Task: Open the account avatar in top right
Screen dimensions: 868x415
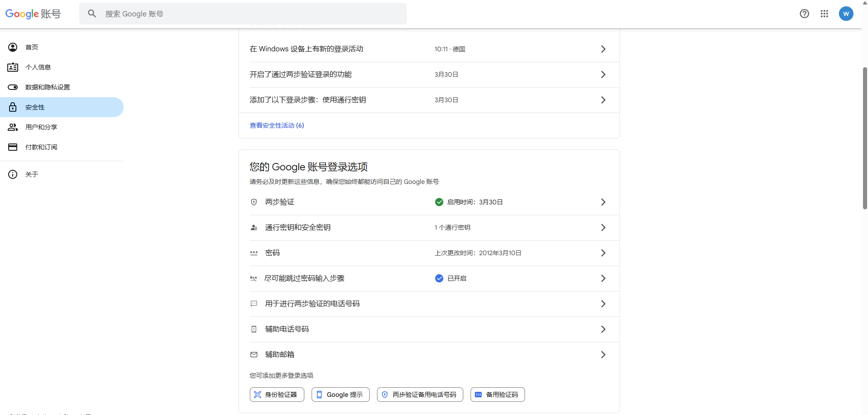Action: 846,14
